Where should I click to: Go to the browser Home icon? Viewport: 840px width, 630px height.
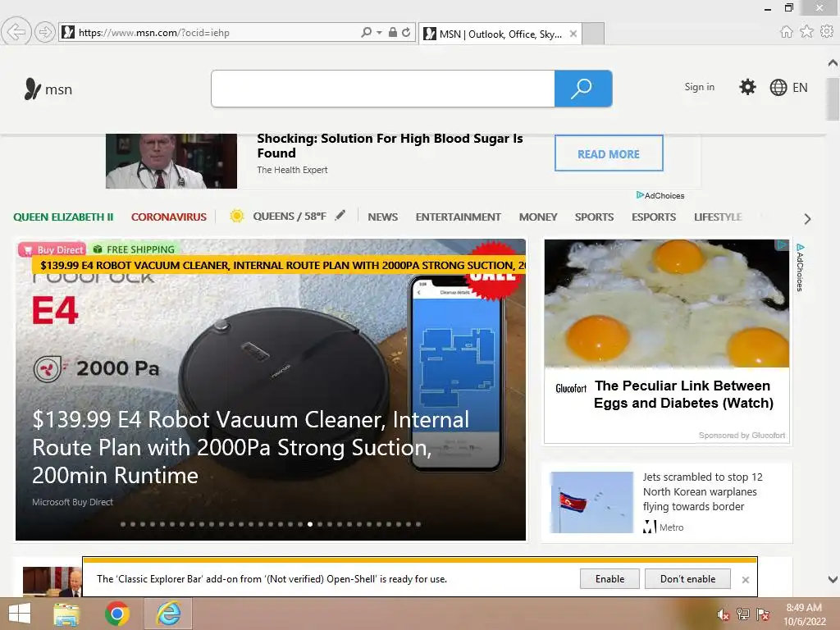coord(786,32)
